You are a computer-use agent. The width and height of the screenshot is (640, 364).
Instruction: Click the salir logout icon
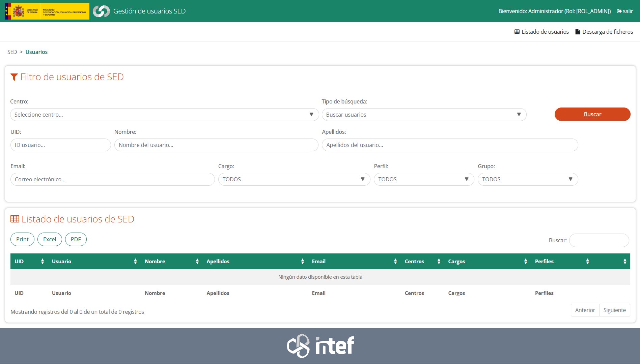tap(619, 11)
